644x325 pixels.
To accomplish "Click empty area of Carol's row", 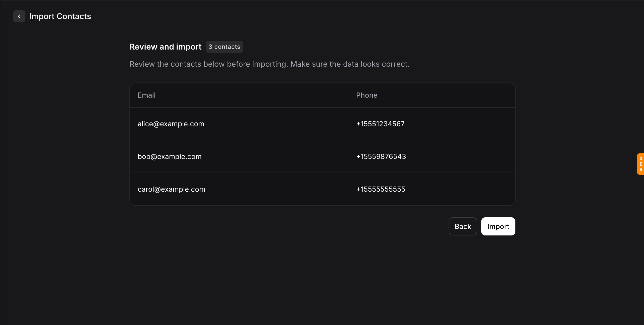I will tap(276, 189).
